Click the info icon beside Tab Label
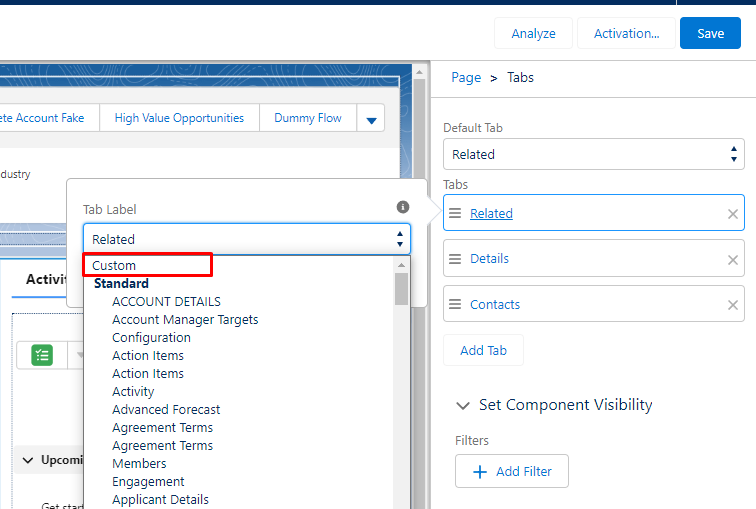This screenshot has width=756, height=509. pyautogui.click(x=403, y=207)
